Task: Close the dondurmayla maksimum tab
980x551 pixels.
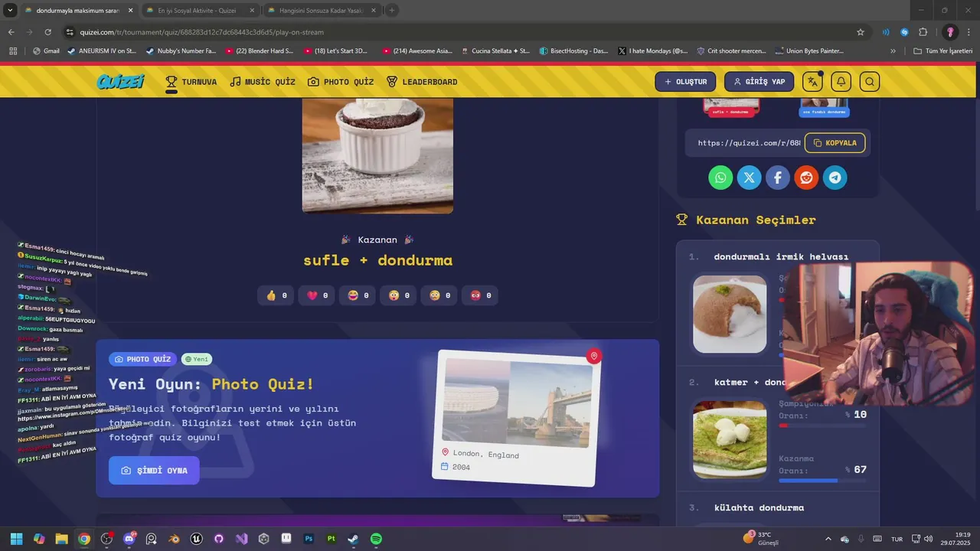Action: 130,11
